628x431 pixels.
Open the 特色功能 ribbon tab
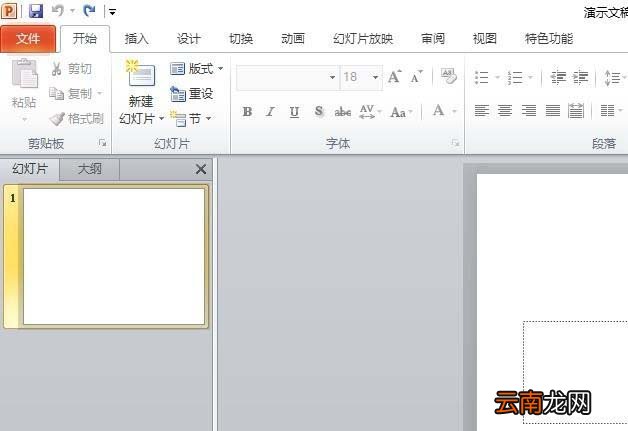click(549, 39)
